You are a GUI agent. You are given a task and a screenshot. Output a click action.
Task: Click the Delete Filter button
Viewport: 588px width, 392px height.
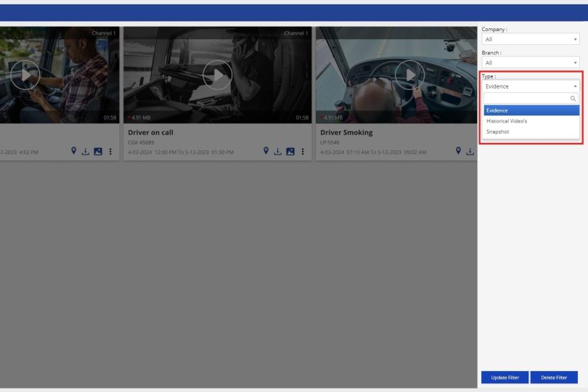click(554, 377)
